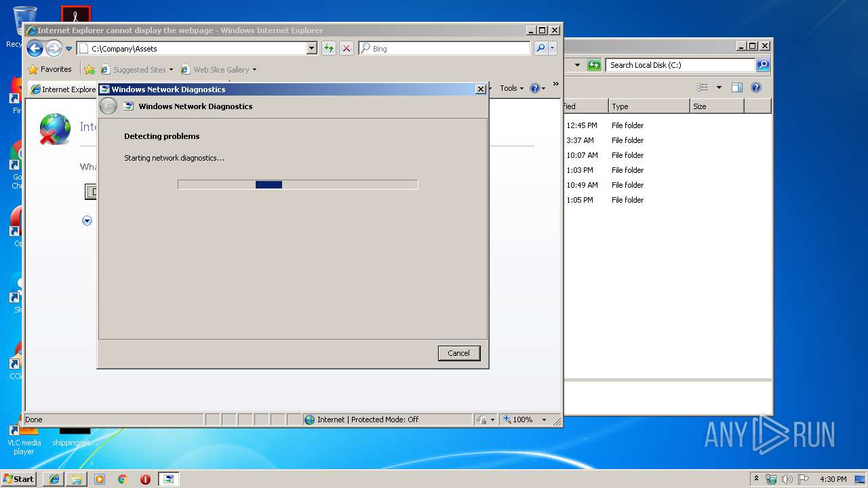The width and height of the screenshot is (868, 488).
Task: Launch Google Chrome from taskbar
Action: pos(123,479)
